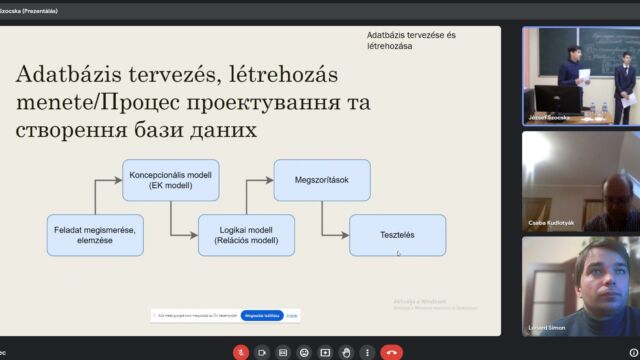Raise hand using the hand icon

pyautogui.click(x=346, y=352)
